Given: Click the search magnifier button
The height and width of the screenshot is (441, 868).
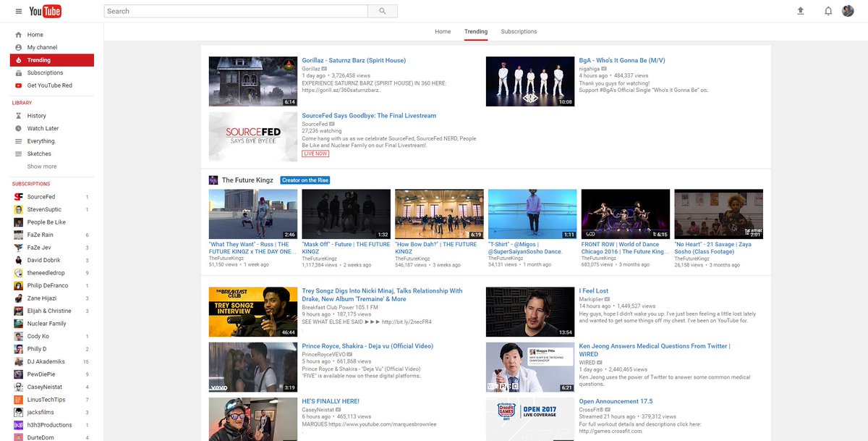Looking at the screenshot, I should click(383, 11).
